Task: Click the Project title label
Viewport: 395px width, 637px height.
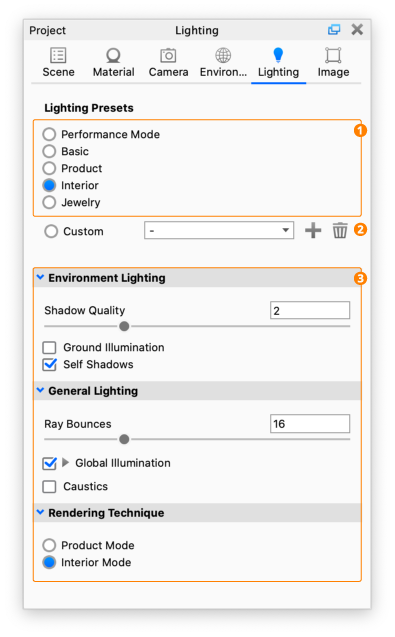Action: pyautogui.click(x=48, y=30)
